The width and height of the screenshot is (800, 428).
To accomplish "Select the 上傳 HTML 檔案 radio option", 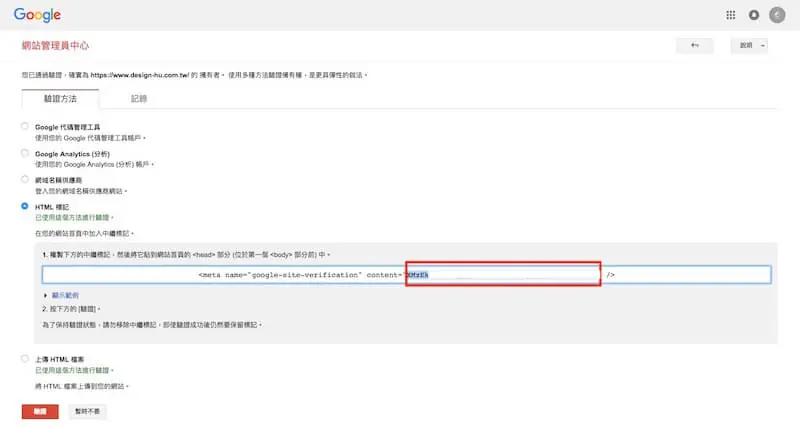I will click(x=24, y=358).
